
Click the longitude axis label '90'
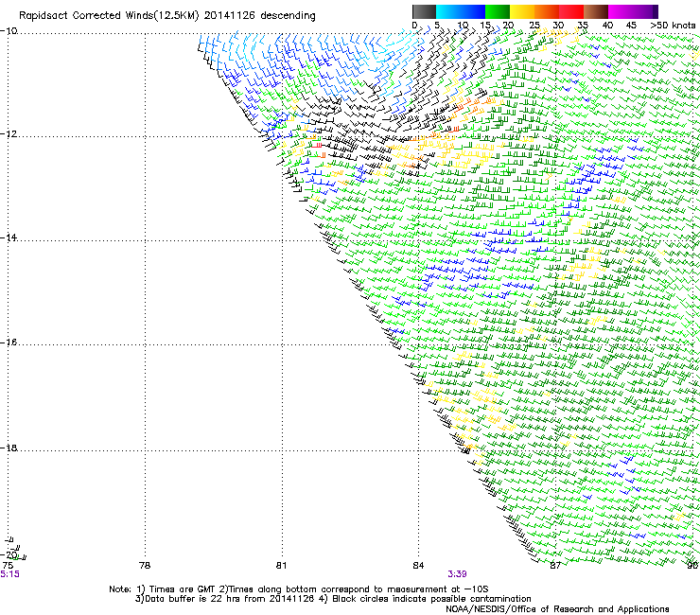[x=692, y=566]
